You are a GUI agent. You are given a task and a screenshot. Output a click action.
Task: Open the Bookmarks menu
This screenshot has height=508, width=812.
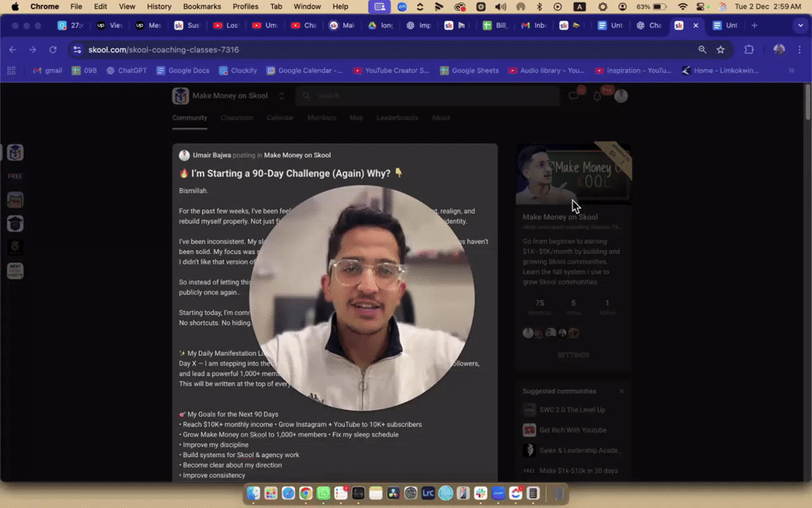click(x=202, y=6)
